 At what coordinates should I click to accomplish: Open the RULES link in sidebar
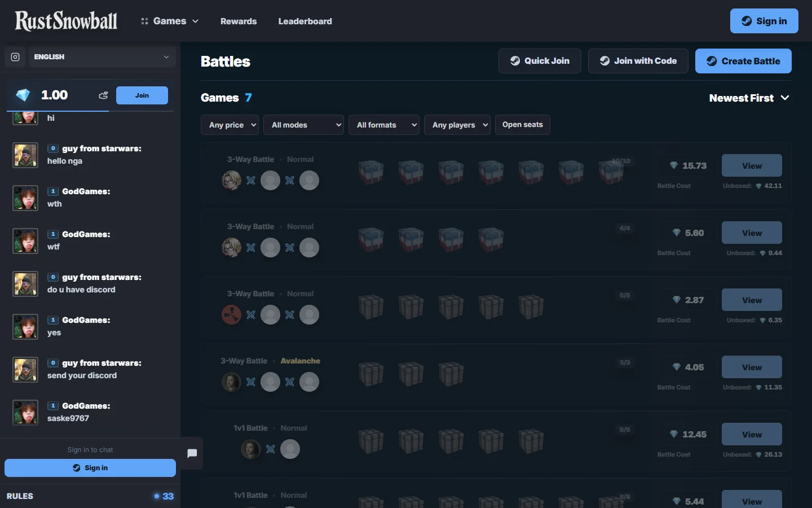point(20,496)
